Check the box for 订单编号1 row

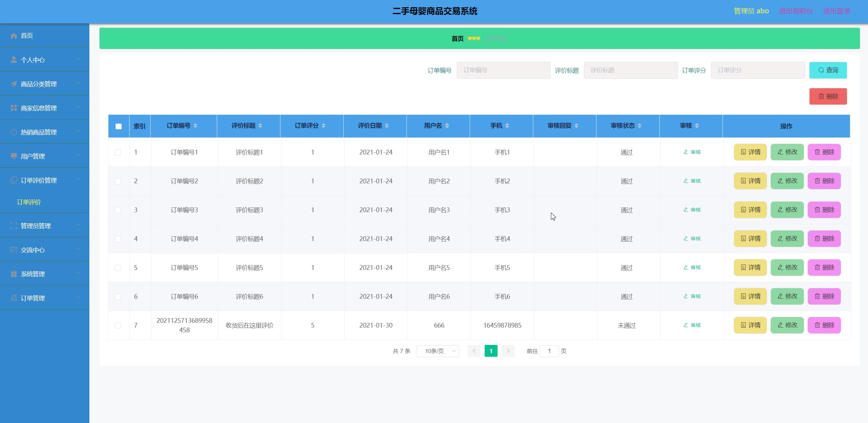tap(118, 152)
